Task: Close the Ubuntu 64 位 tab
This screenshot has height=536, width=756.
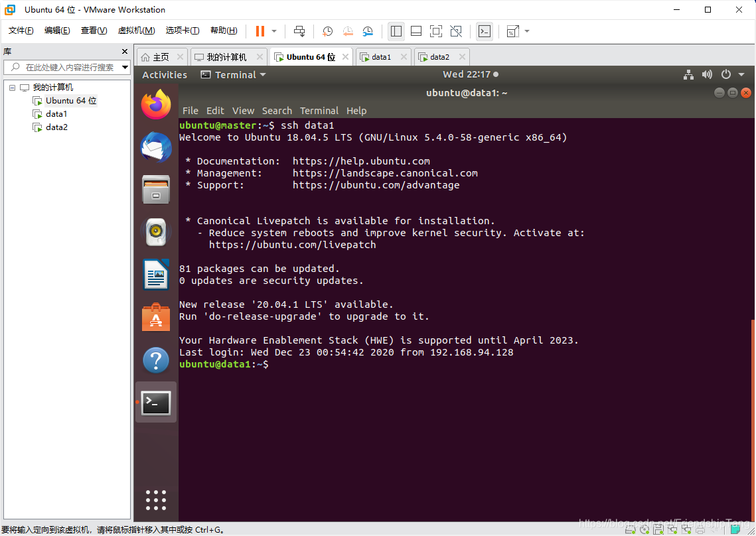Action: (x=345, y=57)
